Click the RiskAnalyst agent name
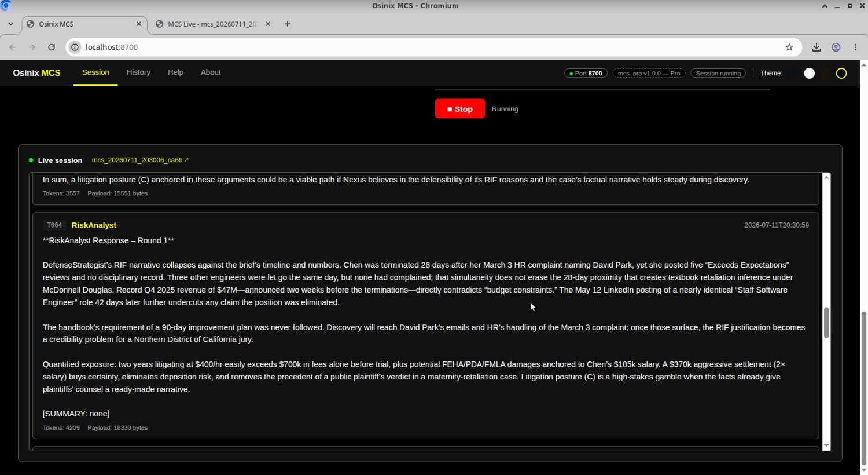The image size is (868, 475). 94,225
